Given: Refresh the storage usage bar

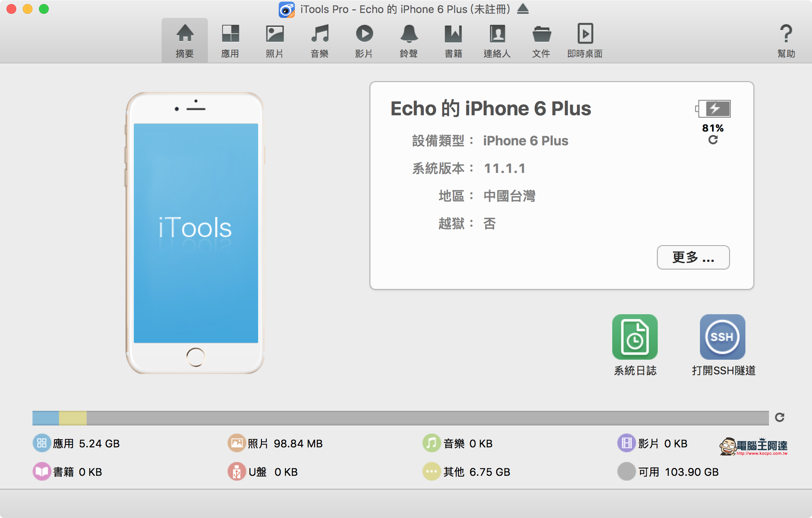Looking at the screenshot, I should click(x=780, y=417).
